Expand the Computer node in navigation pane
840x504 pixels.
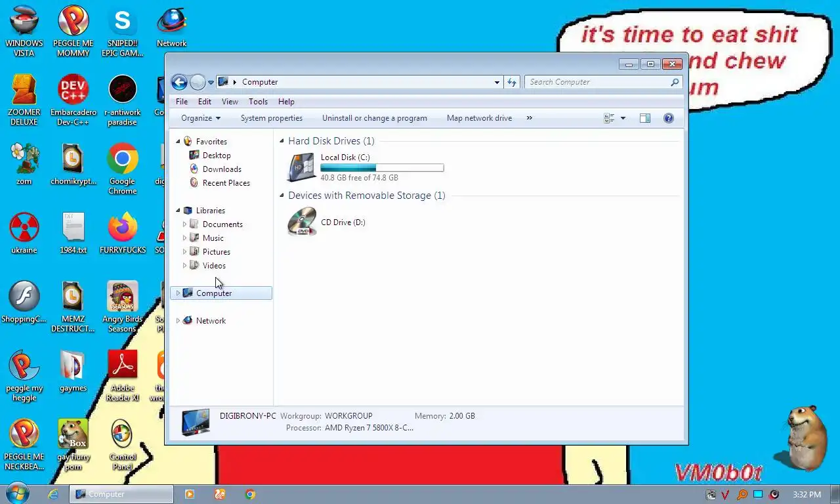[178, 293]
